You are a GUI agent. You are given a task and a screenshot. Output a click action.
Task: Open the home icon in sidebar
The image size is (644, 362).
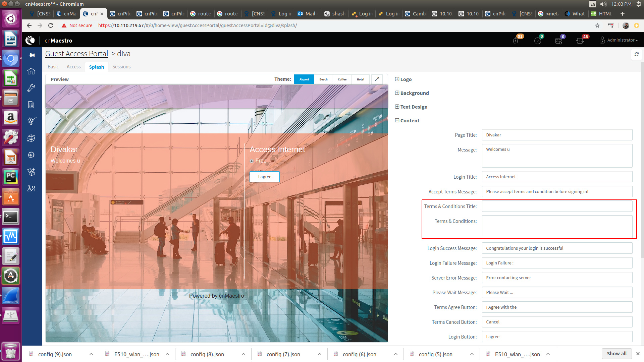tap(31, 71)
